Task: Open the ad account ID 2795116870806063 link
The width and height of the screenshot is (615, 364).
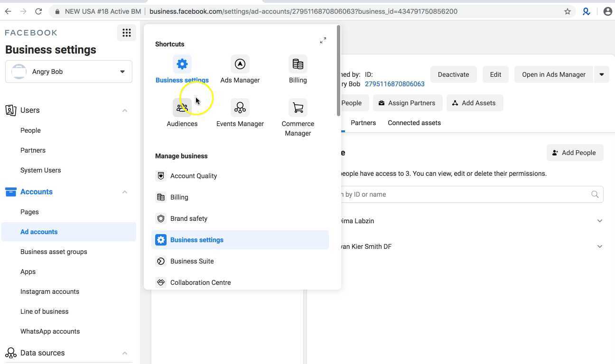Action: tap(394, 84)
